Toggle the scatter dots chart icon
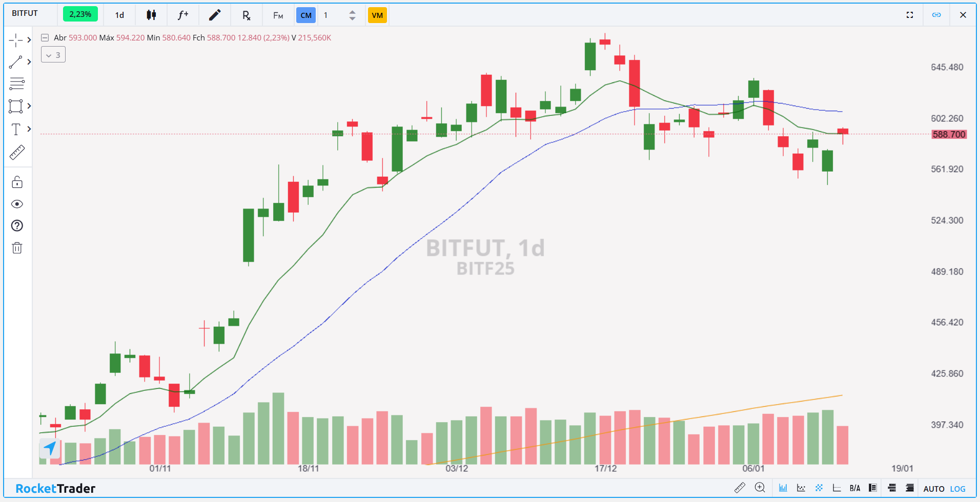The height and width of the screenshot is (502, 980). click(801, 488)
